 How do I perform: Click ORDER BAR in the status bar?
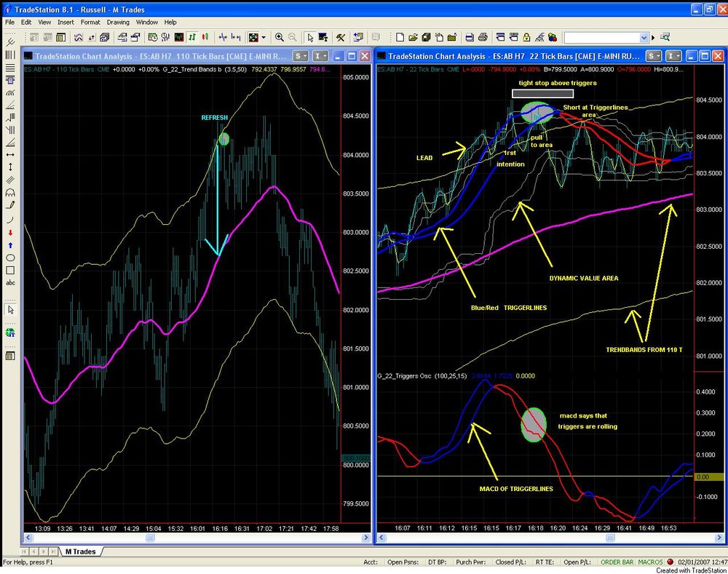(x=617, y=562)
